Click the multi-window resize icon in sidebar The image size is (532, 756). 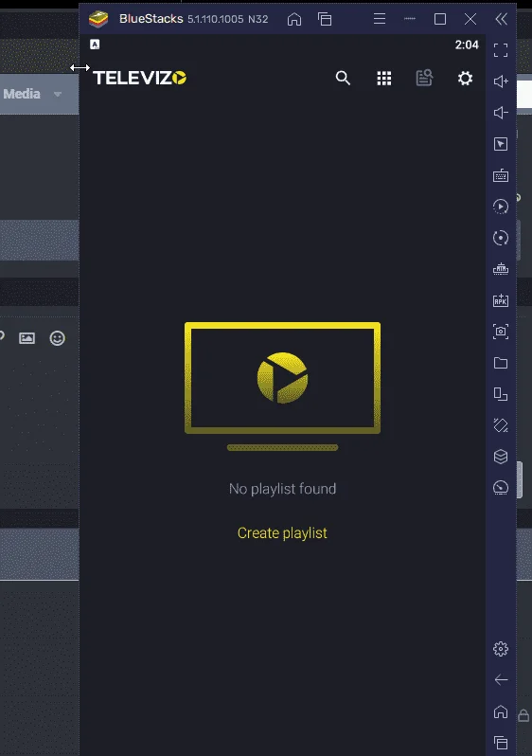[501, 394]
